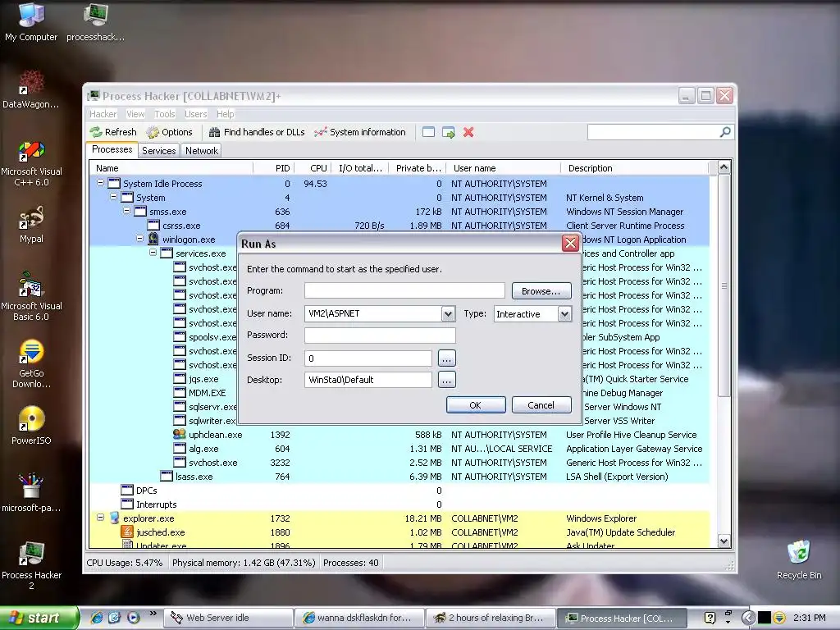The height and width of the screenshot is (630, 840).
Task: Open Options from the toolbar
Action: click(169, 132)
